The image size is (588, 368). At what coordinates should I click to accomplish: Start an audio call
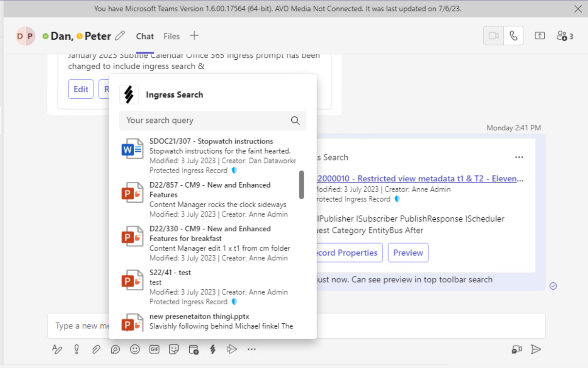[513, 35]
